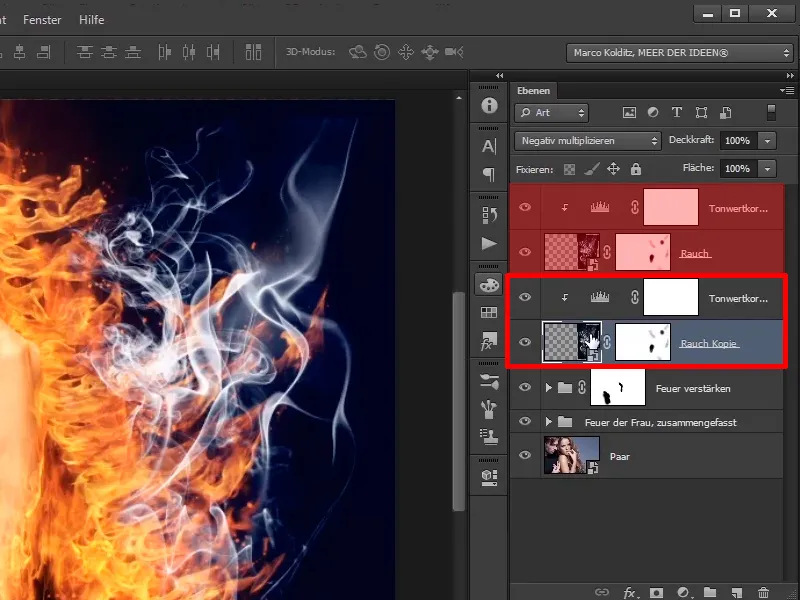Collapse the Ebenen panel dock arrows
Screen dimensions: 800x600
[790, 76]
